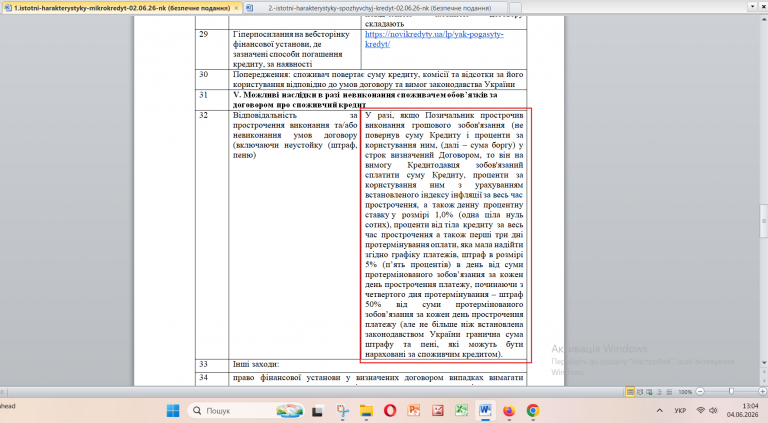Open a new empty document tab
The image size is (768, 423).
click(x=515, y=8)
